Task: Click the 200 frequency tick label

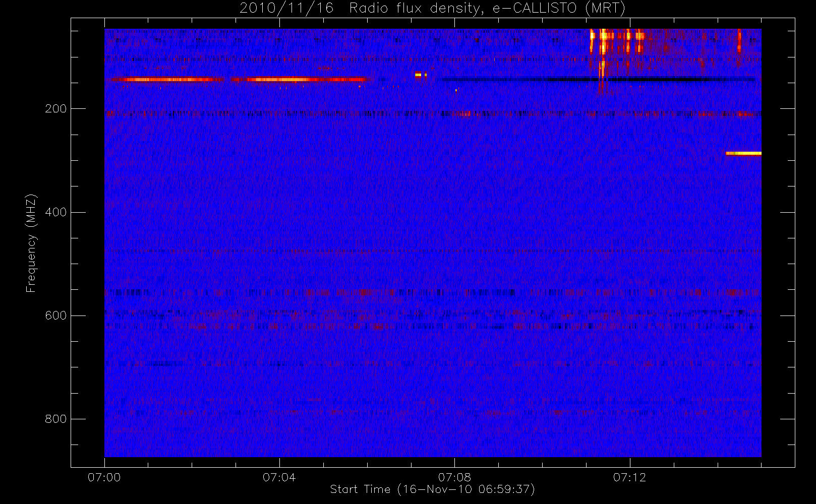Action: (x=55, y=109)
